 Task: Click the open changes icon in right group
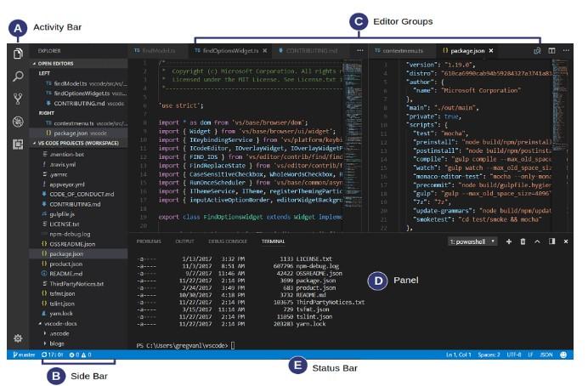tap(537, 51)
